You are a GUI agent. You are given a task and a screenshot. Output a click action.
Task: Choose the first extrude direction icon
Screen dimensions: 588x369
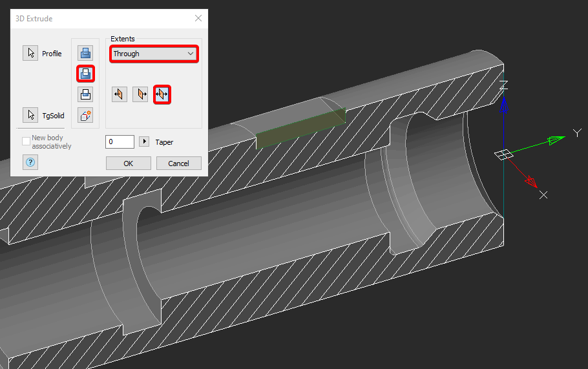[x=119, y=94]
